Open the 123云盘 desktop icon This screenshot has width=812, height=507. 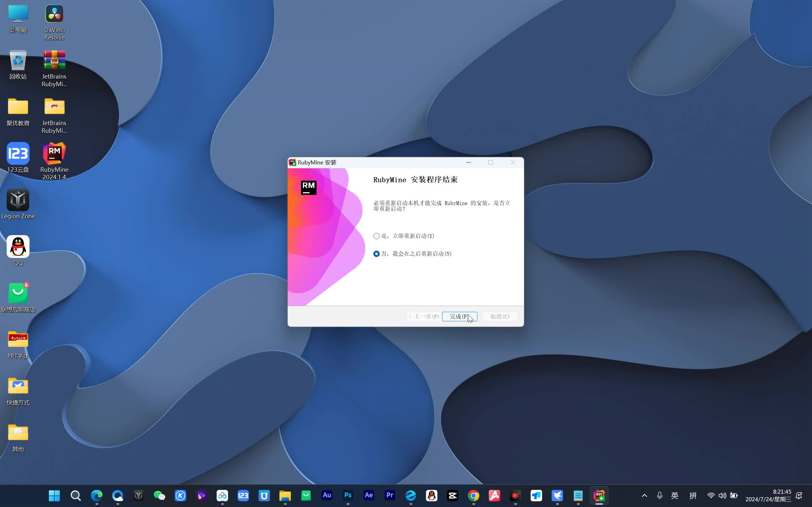18,154
